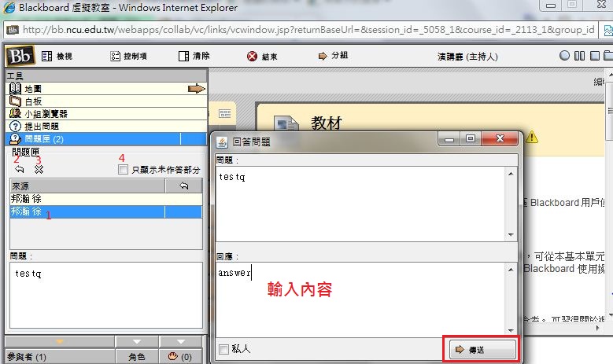Viewport: 613px width, 364px height.
Task: Select the 白板 (Whiteboard) tool
Action: (32, 101)
